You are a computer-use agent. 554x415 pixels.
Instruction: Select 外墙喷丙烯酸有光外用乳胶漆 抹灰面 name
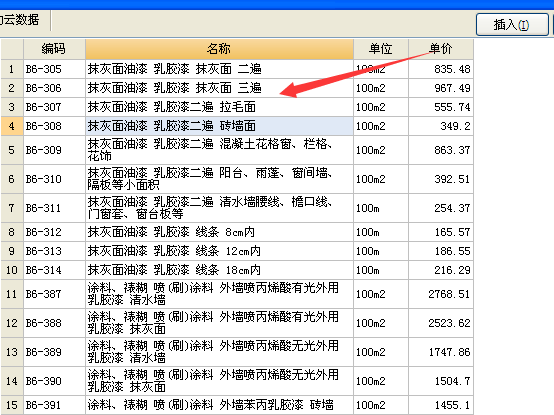[219, 323]
